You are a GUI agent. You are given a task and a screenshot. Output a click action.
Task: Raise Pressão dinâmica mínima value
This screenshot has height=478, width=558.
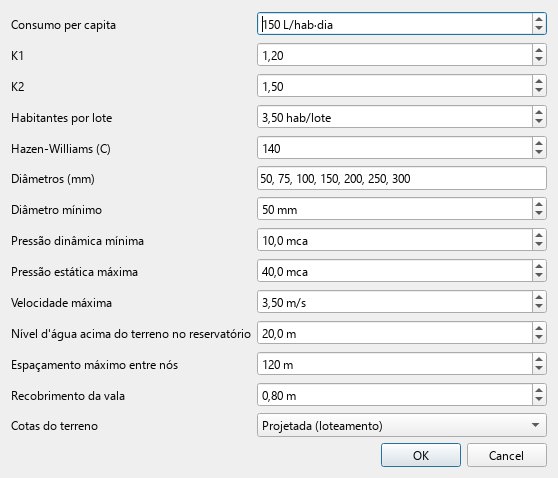[539, 235]
